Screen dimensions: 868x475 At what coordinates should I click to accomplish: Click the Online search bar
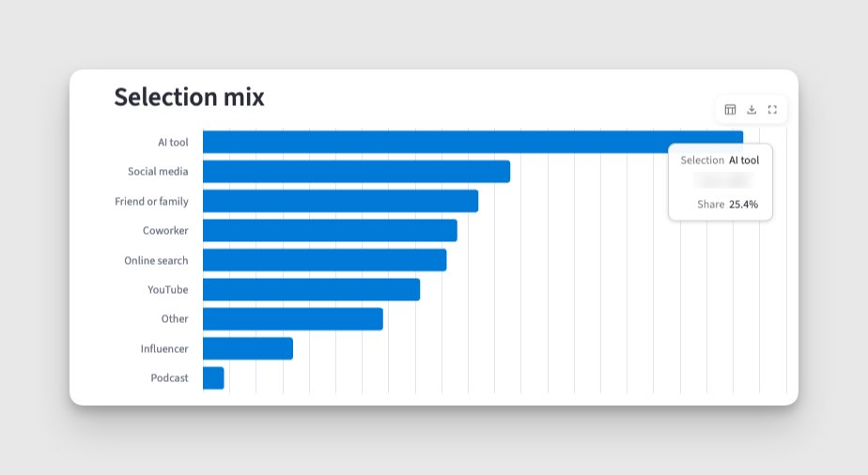[x=324, y=260]
